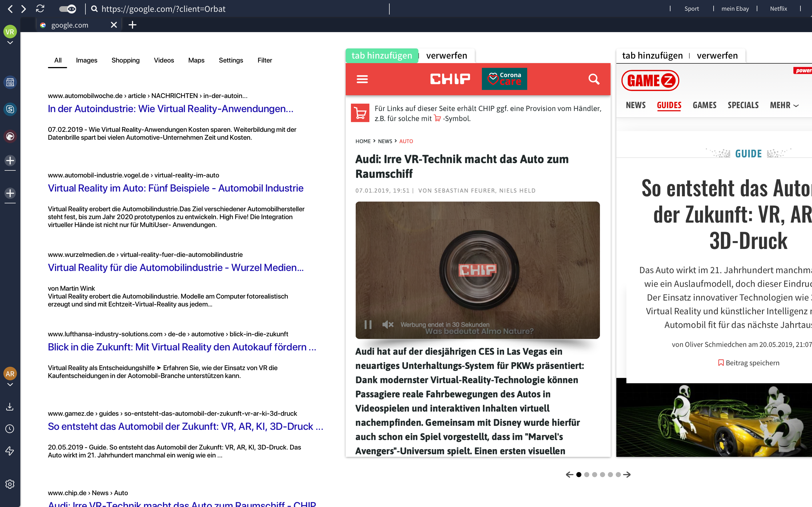Unmute the CHIP video ad
812x507 pixels.
tap(388, 324)
